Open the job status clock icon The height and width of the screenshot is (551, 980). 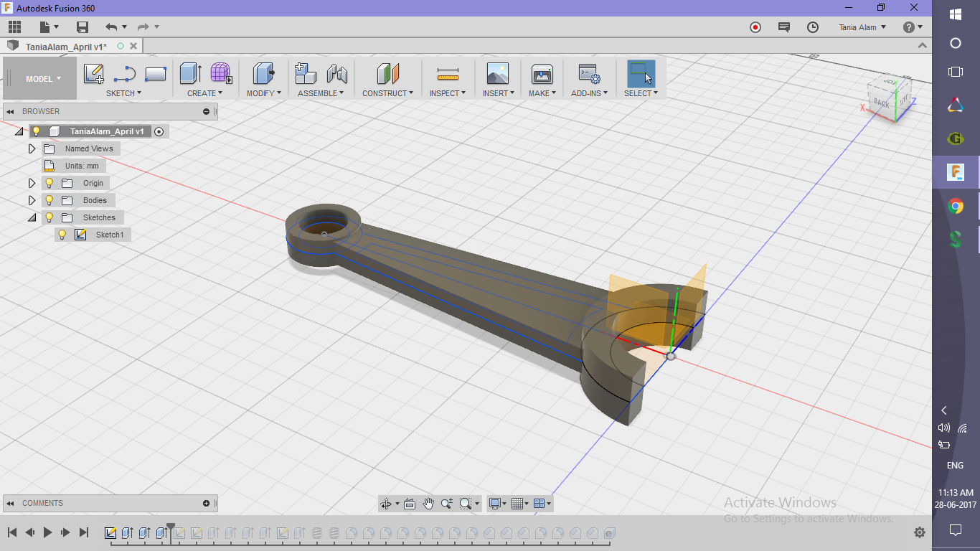813,27
